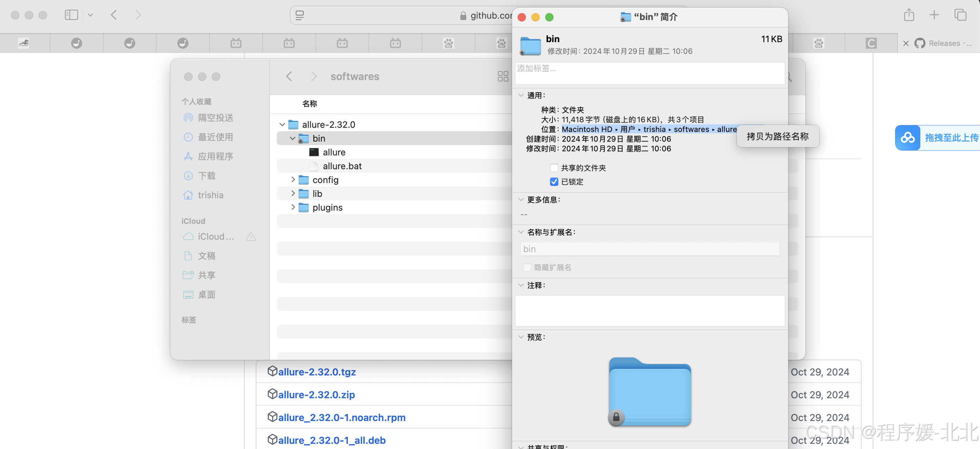Open Applications (应用程序) in Finder sidebar
980x449 pixels.
coord(209,156)
